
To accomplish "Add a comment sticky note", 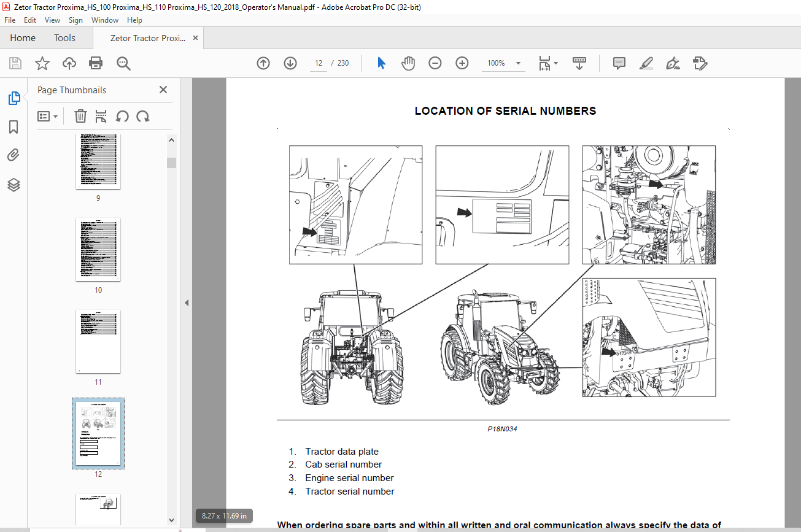I will coord(619,63).
